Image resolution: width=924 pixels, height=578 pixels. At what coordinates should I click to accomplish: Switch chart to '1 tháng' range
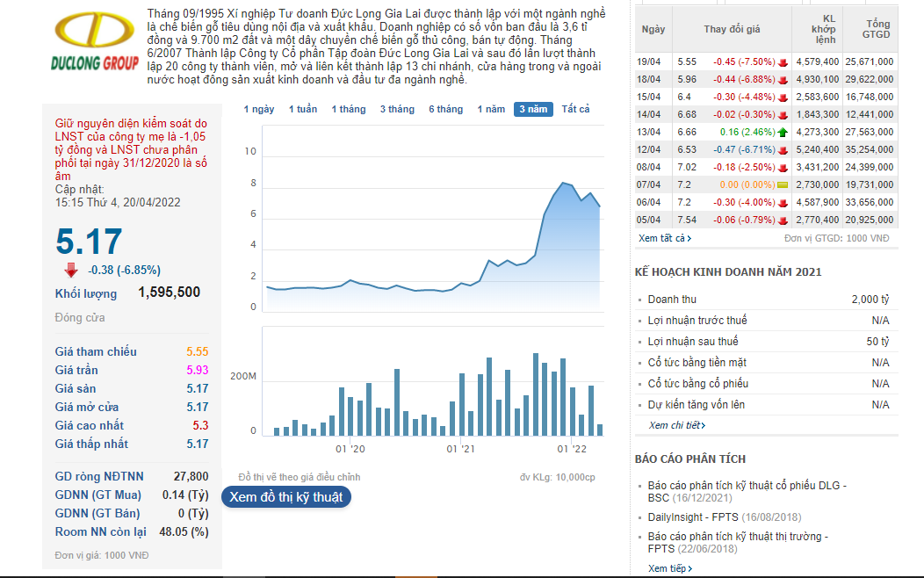349,109
